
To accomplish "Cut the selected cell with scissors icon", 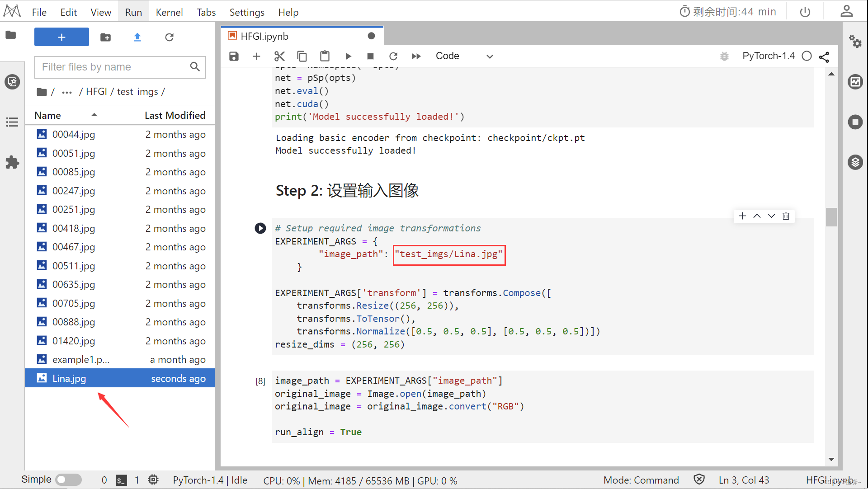I will coord(279,56).
